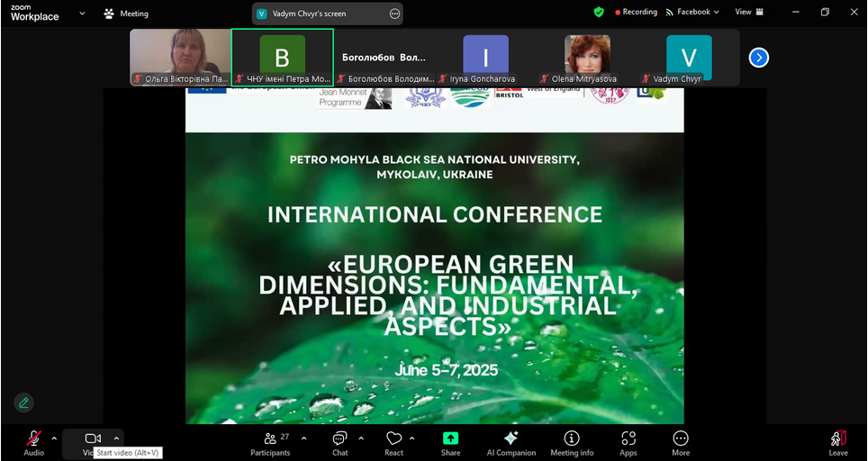Expand the caret next to Participants

pyautogui.click(x=303, y=438)
